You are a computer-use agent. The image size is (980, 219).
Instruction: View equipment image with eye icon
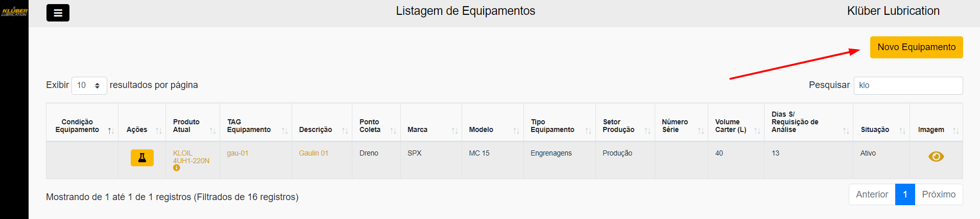pos(936,157)
